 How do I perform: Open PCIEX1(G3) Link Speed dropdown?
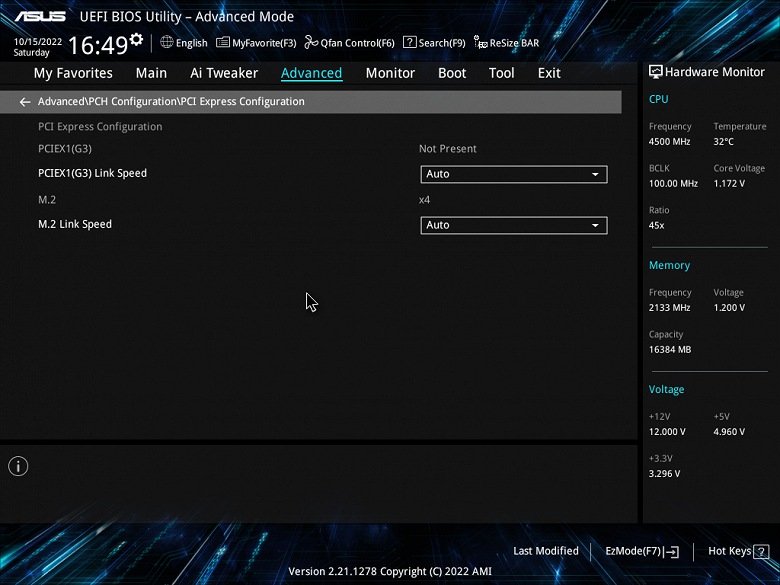click(x=514, y=174)
